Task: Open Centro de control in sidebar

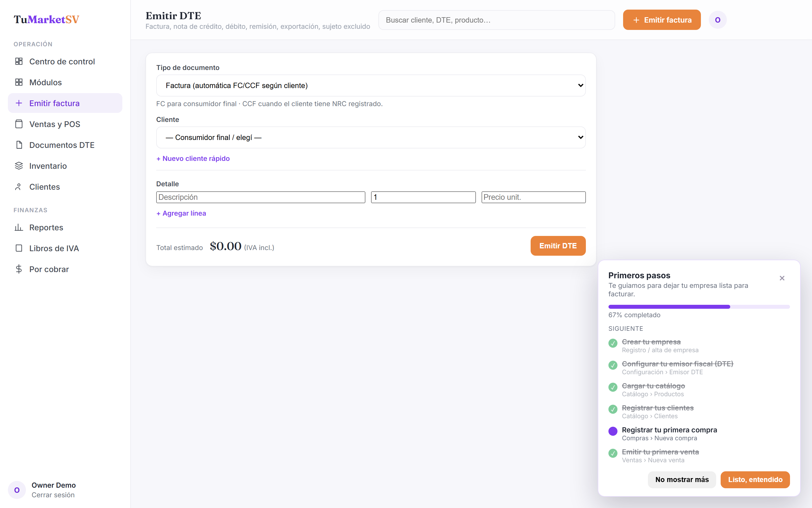Action: [x=65, y=61]
